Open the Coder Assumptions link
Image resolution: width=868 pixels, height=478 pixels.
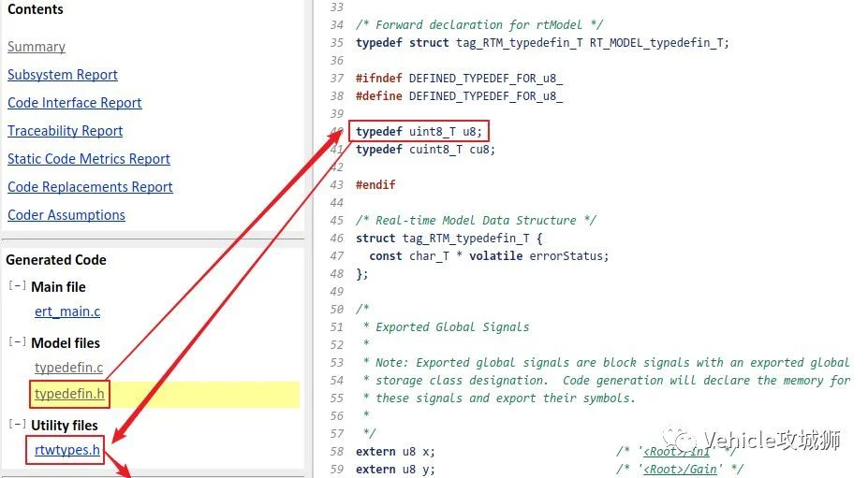coord(66,215)
